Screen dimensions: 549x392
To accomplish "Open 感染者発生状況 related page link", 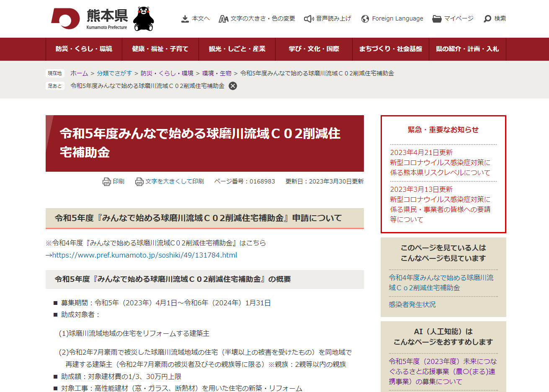I will tap(412, 304).
